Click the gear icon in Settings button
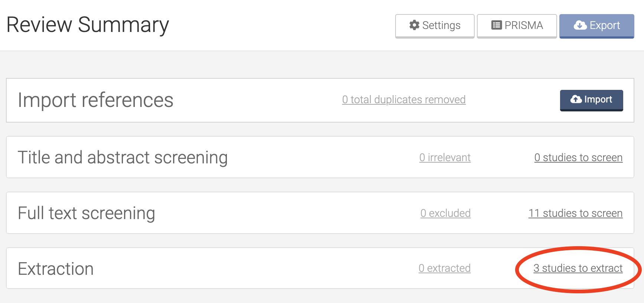 point(414,25)
